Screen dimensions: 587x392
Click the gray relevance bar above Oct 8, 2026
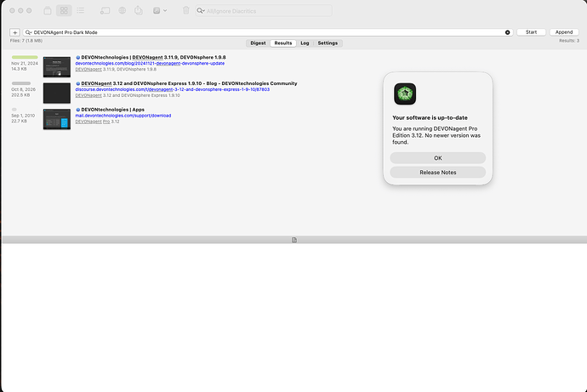point(21,83)
